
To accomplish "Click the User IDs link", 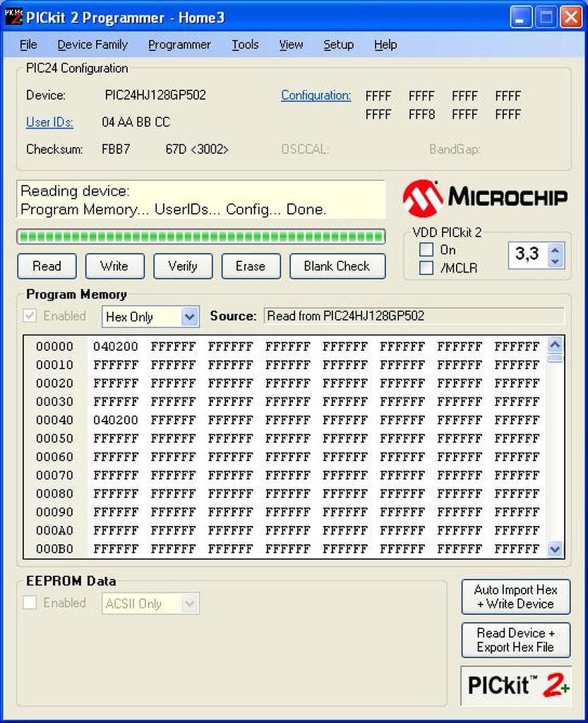I will coord(50,122).
